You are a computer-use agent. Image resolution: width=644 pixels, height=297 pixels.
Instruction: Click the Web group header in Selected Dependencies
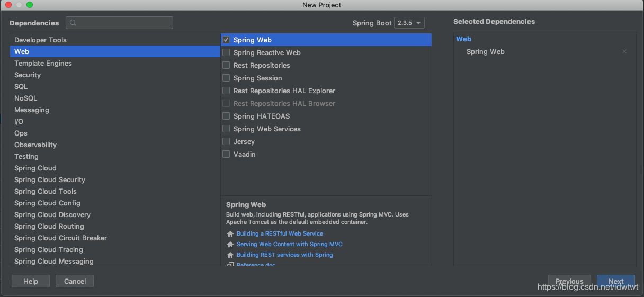click(463, 39)
